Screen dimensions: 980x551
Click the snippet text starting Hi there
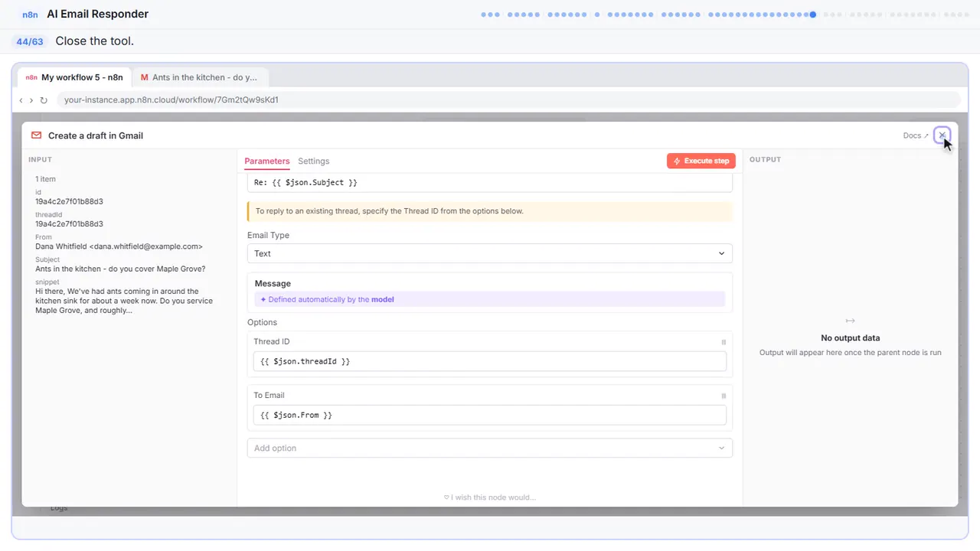click(x=124, y=301)
